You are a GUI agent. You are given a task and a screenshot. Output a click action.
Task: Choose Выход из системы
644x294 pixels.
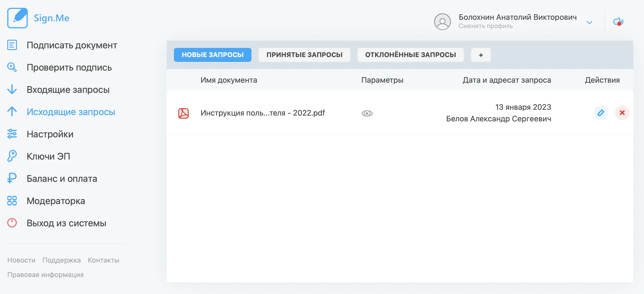click(x=66, y=223)
